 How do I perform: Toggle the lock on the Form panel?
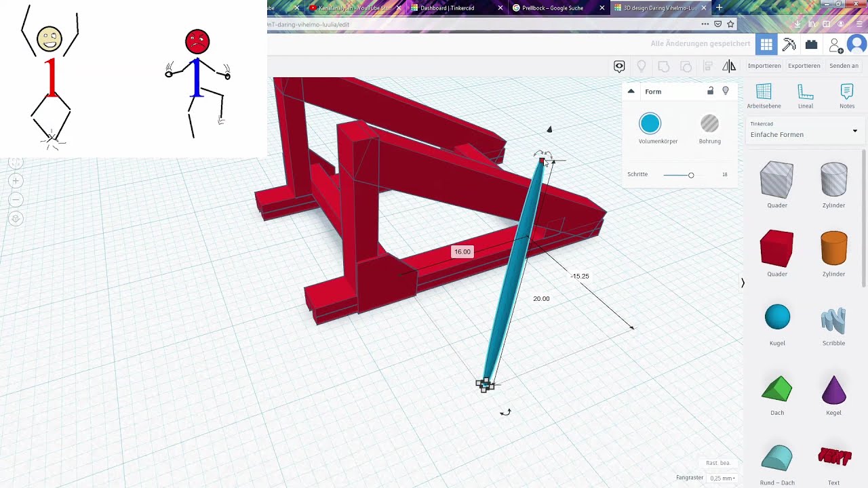point(710,91)
